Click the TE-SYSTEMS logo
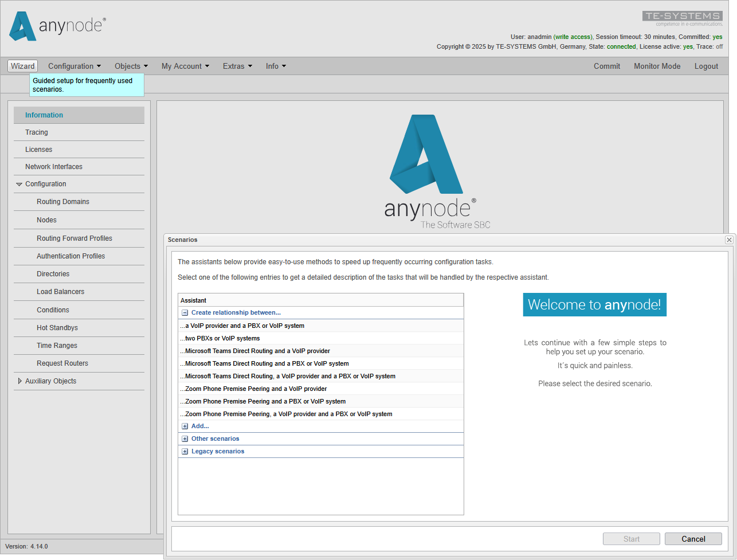737x560 pixels. click(682, 16)
